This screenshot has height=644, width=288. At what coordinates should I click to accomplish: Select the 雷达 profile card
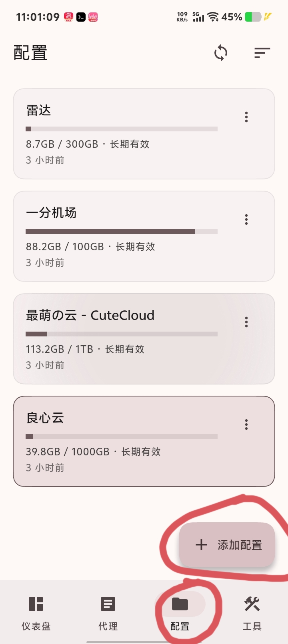tap(144, 134)
